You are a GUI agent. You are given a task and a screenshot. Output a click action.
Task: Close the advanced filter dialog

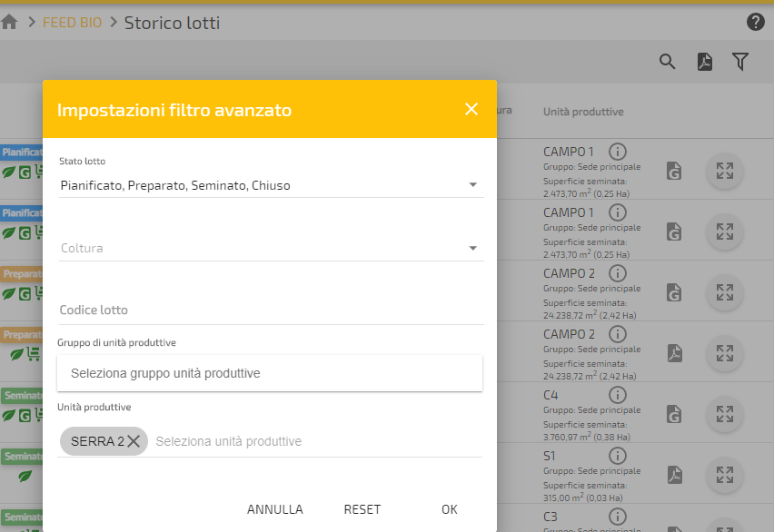(x=471, y=109)
